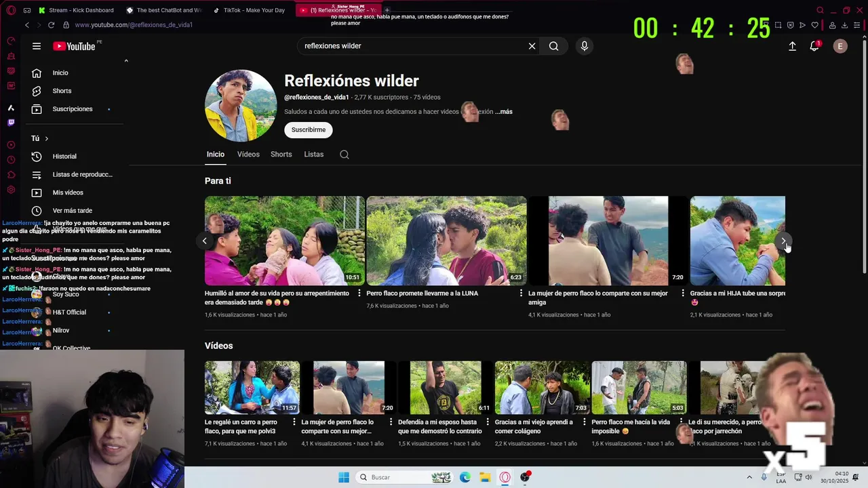
Task: Expand channel description with ...más
Action: [504, 112]
